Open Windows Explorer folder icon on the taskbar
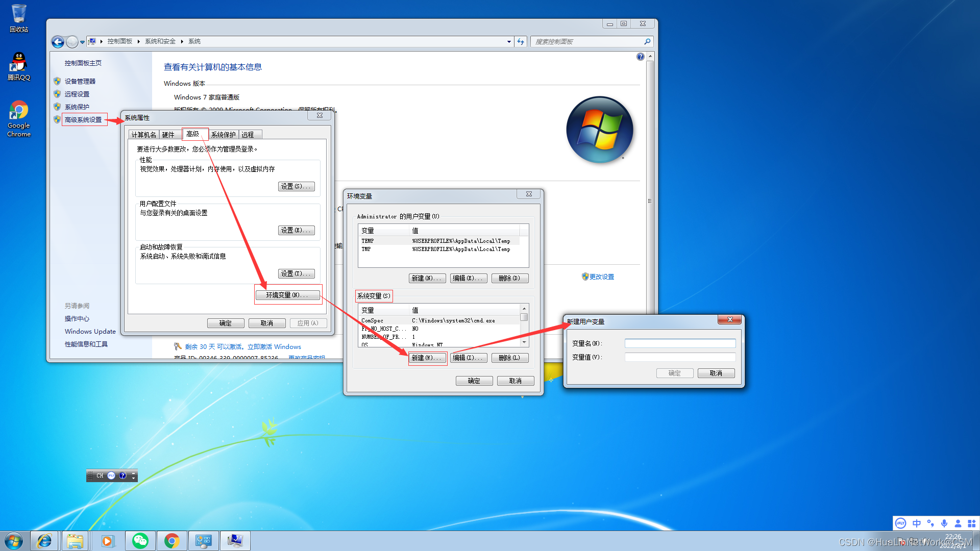This screenshot has width=980, height=551. pos(75,541)
